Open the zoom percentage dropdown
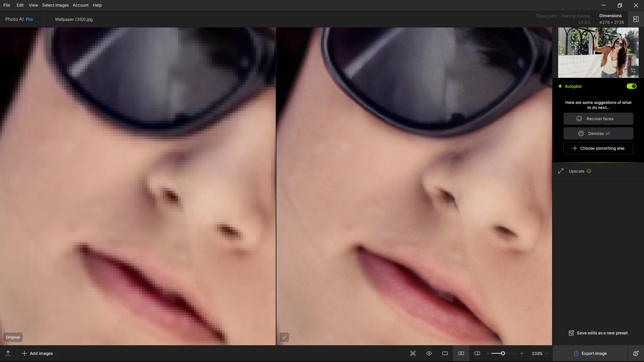This screenshot has height=362, width=644. click(x=547, y=353)
